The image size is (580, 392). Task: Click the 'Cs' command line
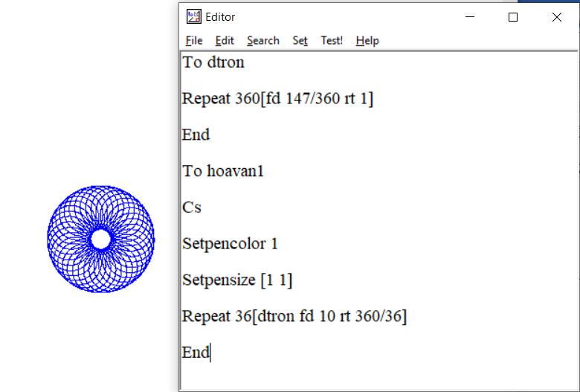pos(192,208)
